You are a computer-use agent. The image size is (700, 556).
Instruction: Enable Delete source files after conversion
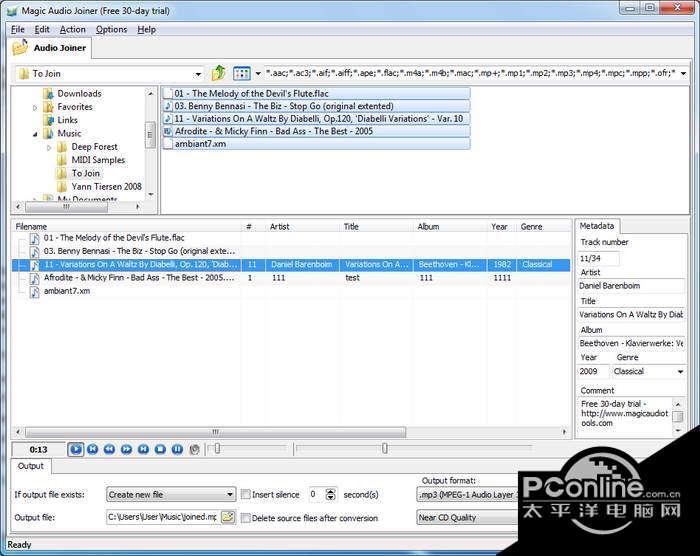click(245, 518)
